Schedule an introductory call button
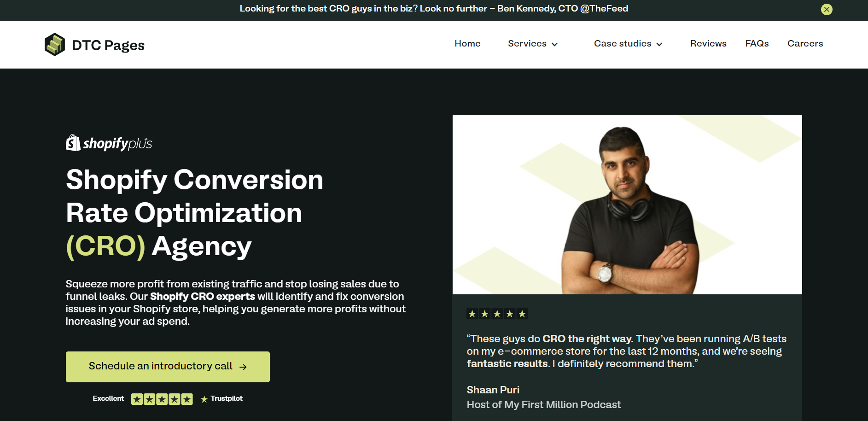The width and height of the screenshot is (868, 421). [x=168, y=367]
